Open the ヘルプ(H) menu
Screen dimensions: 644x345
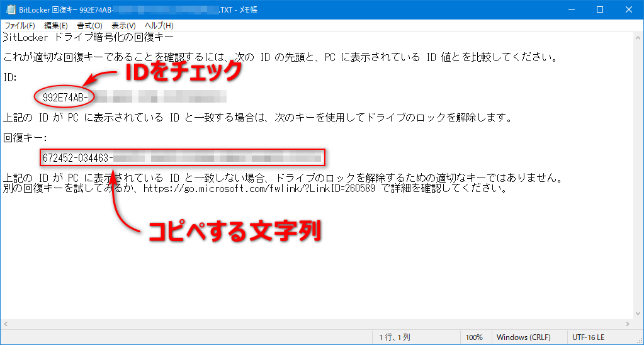(x=159, y=25)
